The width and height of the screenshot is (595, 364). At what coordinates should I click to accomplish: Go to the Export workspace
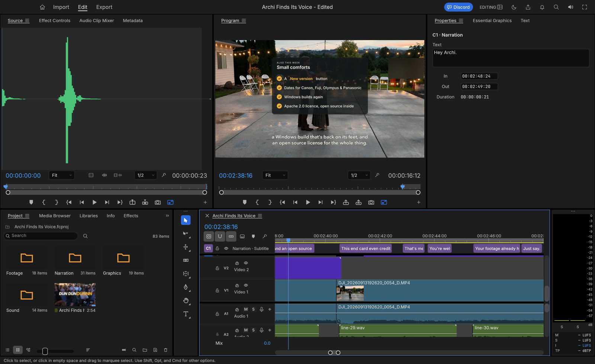pyautogui.click(x=104, y=7)
